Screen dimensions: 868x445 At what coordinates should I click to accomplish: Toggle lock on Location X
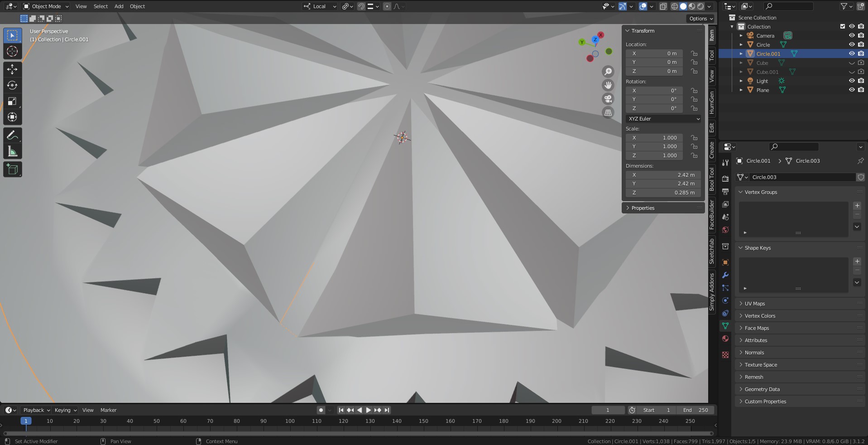[694, 53]
